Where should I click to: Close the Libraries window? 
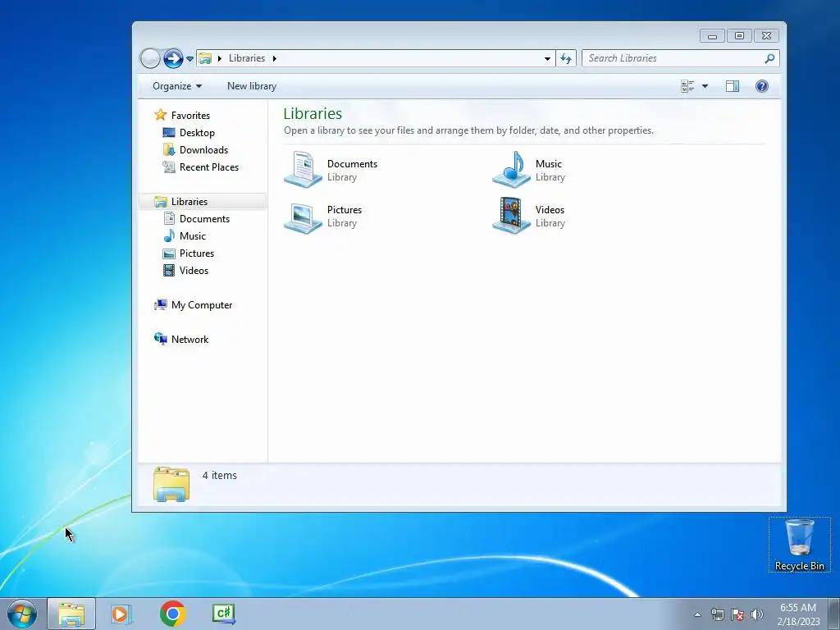coord(767,36)
